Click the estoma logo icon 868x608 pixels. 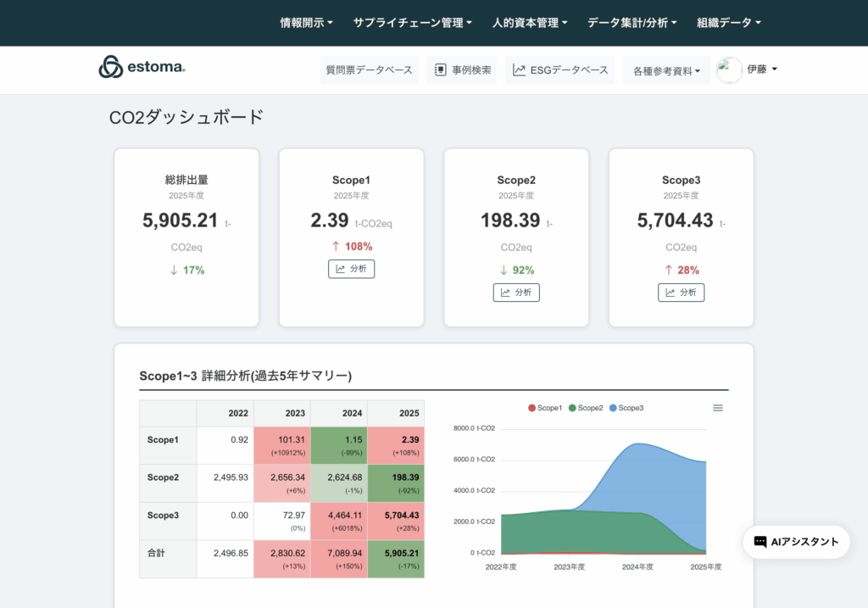[110, 67]
